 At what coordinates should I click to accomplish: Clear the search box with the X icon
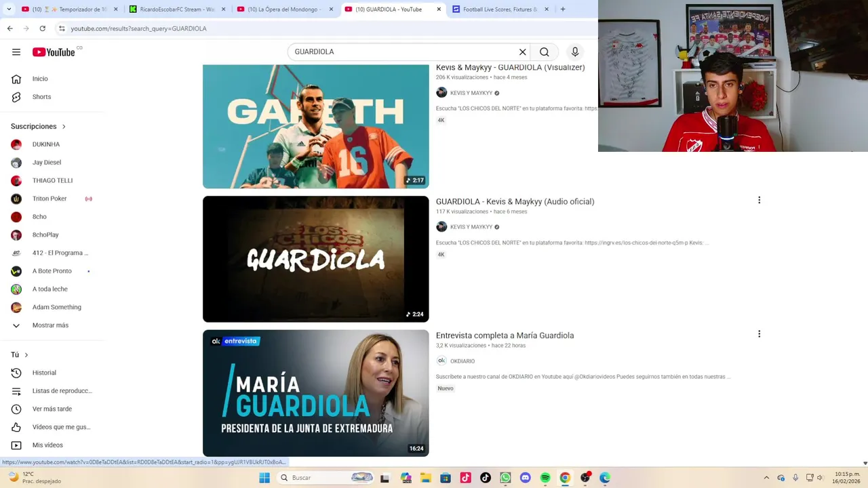coord(523,52)
